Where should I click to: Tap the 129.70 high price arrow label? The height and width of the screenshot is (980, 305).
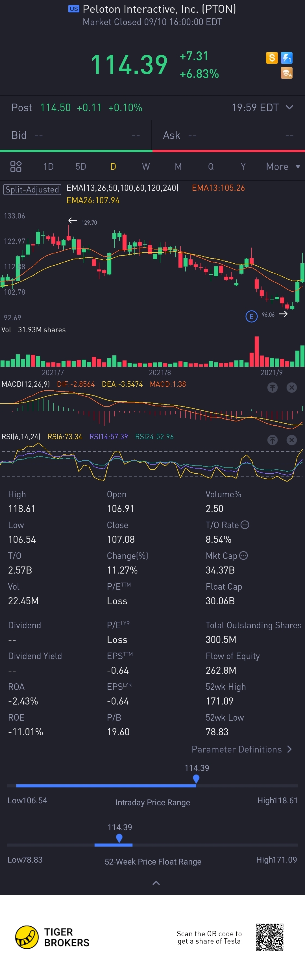tap(83, 222)
